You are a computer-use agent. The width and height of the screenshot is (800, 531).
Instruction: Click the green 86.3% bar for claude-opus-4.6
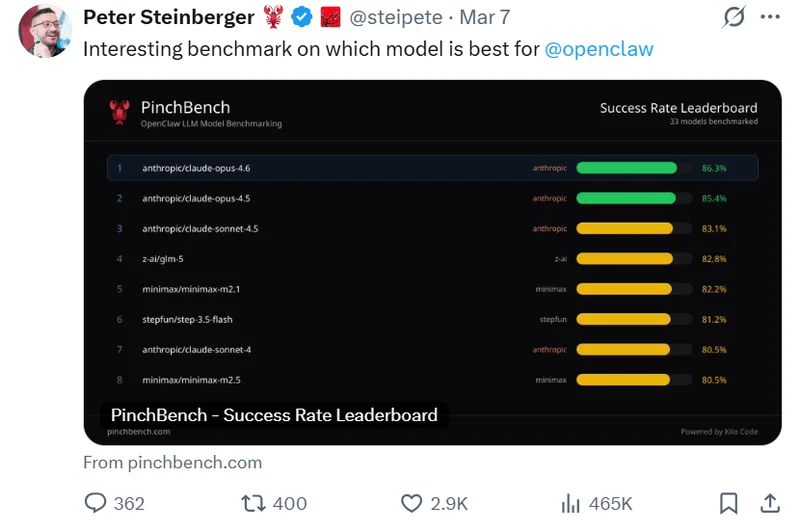pyautogui.click(x=627, y=168)
